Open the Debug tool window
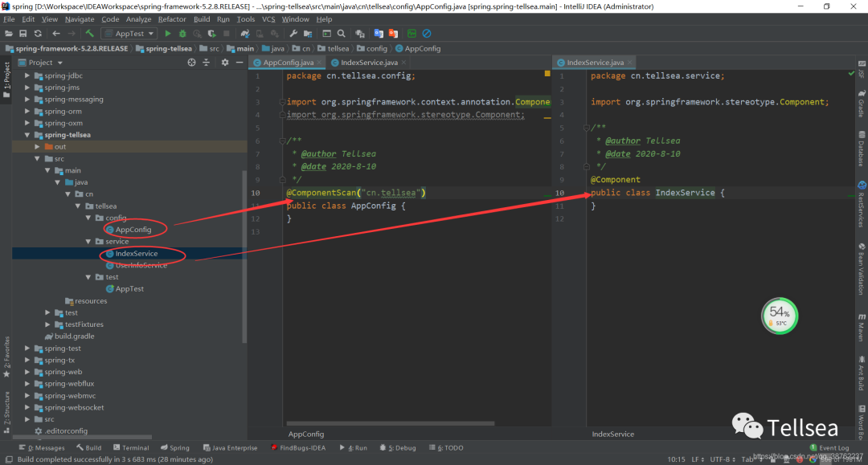Screen dimensions: 868x465 pos(398,448)
